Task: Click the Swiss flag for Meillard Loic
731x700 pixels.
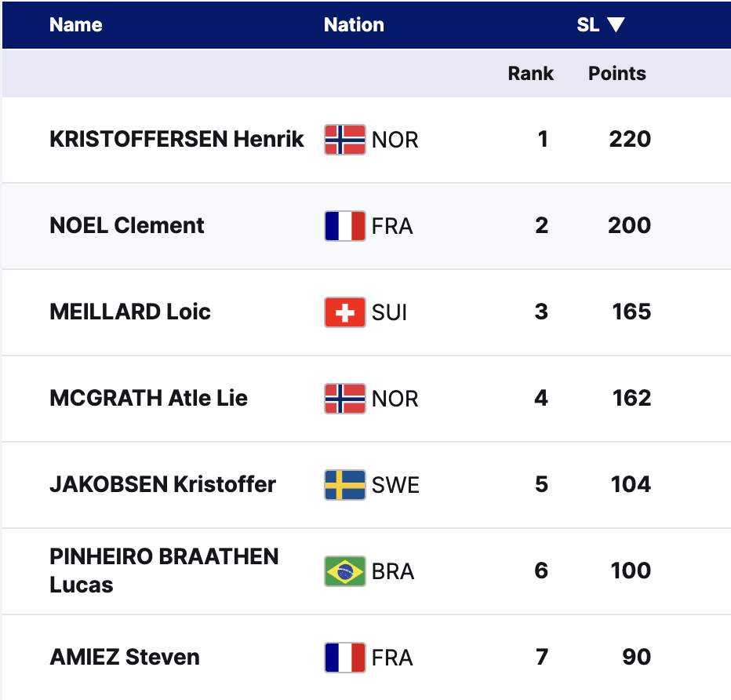Action: tap(345, 312)
